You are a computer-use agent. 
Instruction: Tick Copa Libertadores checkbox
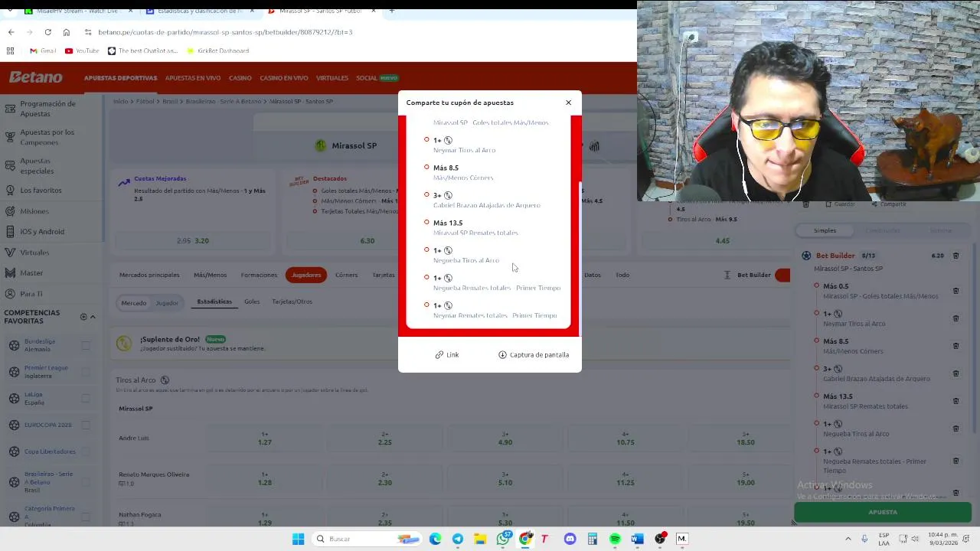pos(86,452)
